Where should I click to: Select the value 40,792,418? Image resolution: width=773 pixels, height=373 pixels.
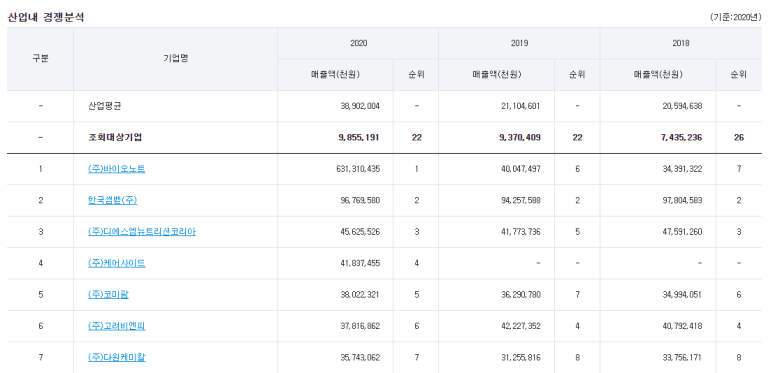tap(682, 326)
